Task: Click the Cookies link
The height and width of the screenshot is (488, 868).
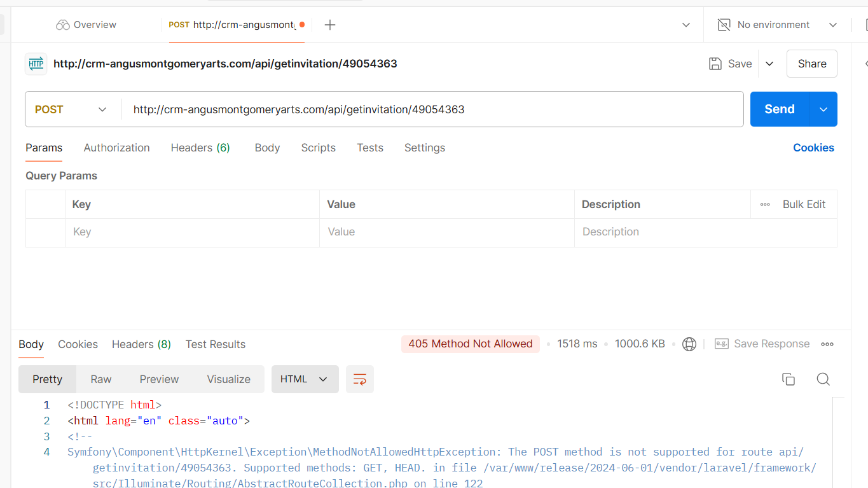Action: click(x=813, y=148)
